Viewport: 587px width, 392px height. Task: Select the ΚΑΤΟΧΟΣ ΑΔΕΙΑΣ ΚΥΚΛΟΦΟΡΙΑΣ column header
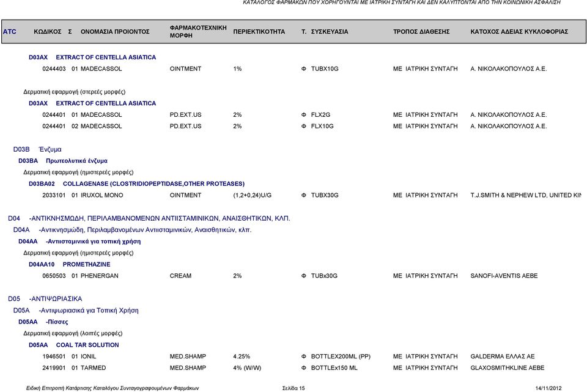pyautogui.click(x=519, y=31)
